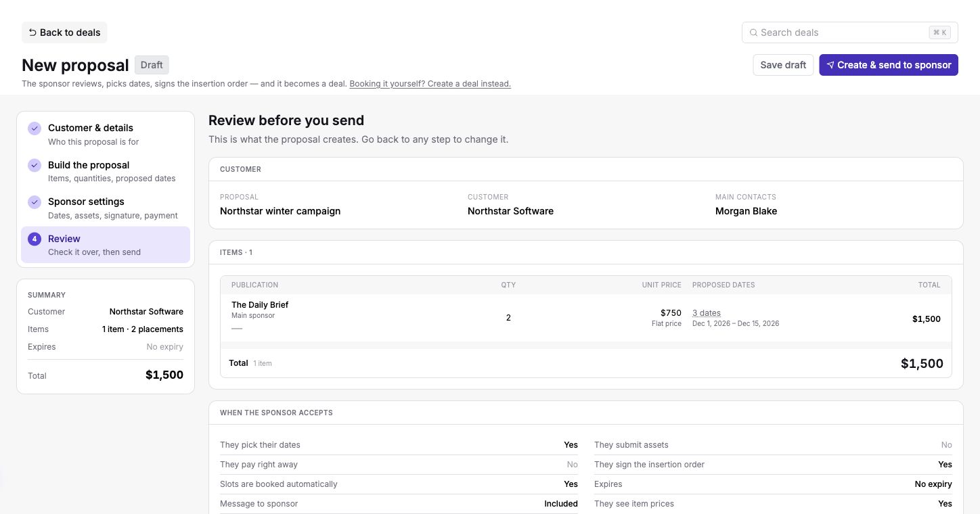
Task: Click the 'Slots are booked automatically' row
Action: pos(399,484)
